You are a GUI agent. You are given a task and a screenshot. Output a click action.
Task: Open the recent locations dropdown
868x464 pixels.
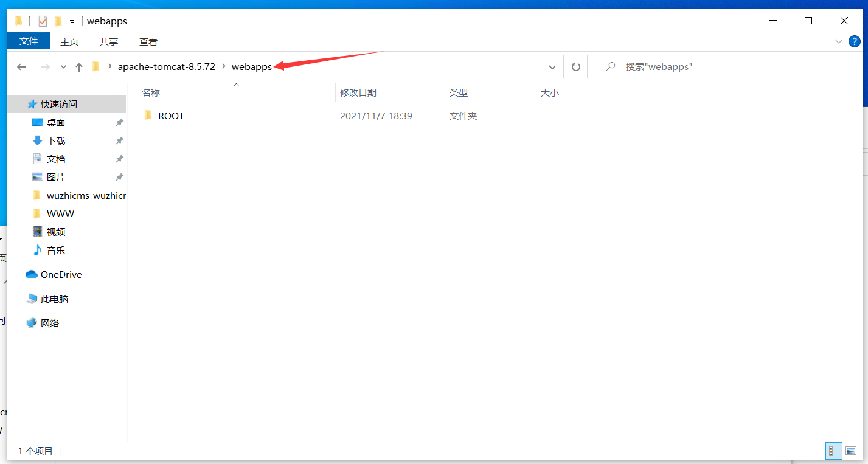coord(63,67)
